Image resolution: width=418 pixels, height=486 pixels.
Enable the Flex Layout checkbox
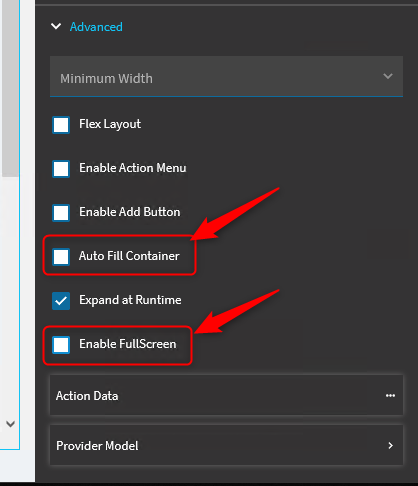[x=61, y=125]
